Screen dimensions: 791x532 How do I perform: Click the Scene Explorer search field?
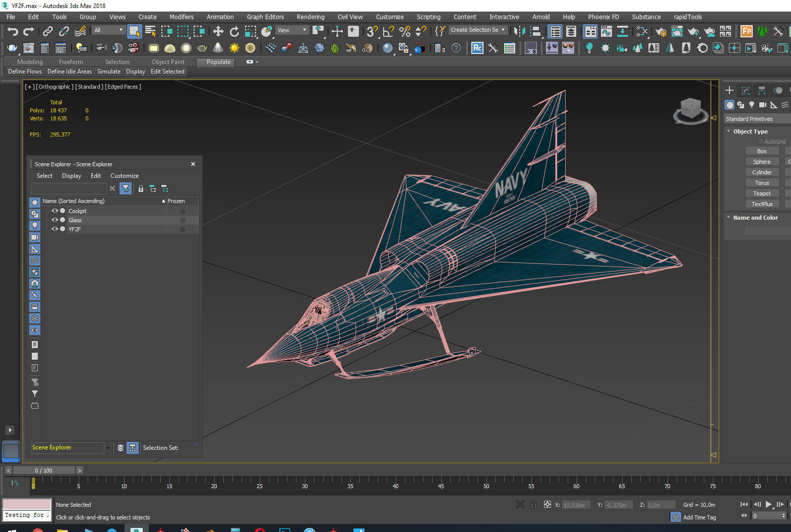point(69,188)
